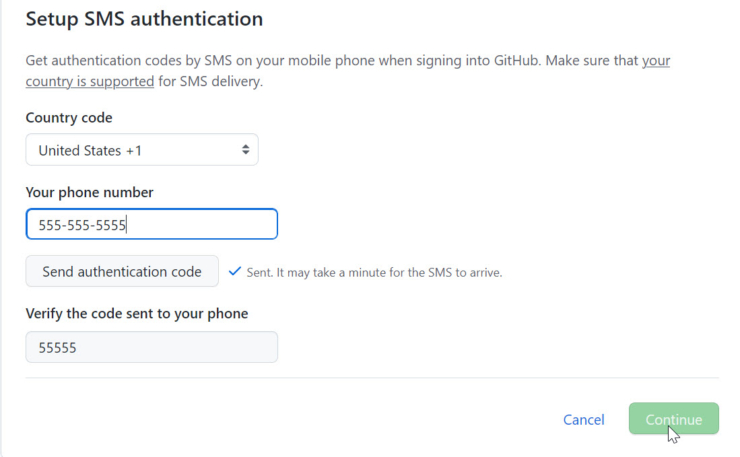This screenshot has width=740, height=457.
Task: Click the "Setup SMS authentication" heading
Action: click(144, 19)
